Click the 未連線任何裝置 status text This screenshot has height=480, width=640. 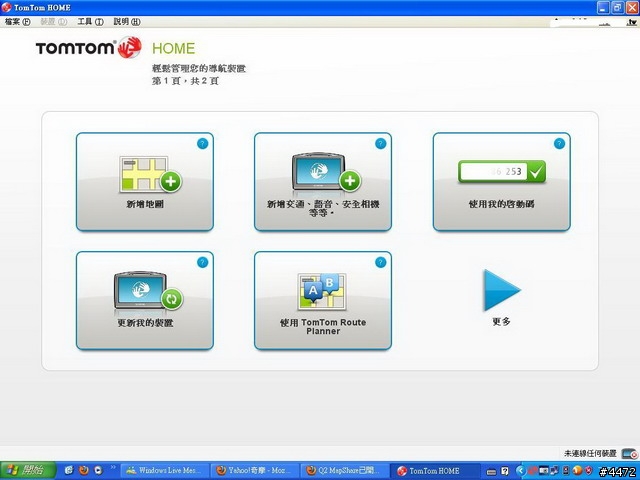coord(590,453)
